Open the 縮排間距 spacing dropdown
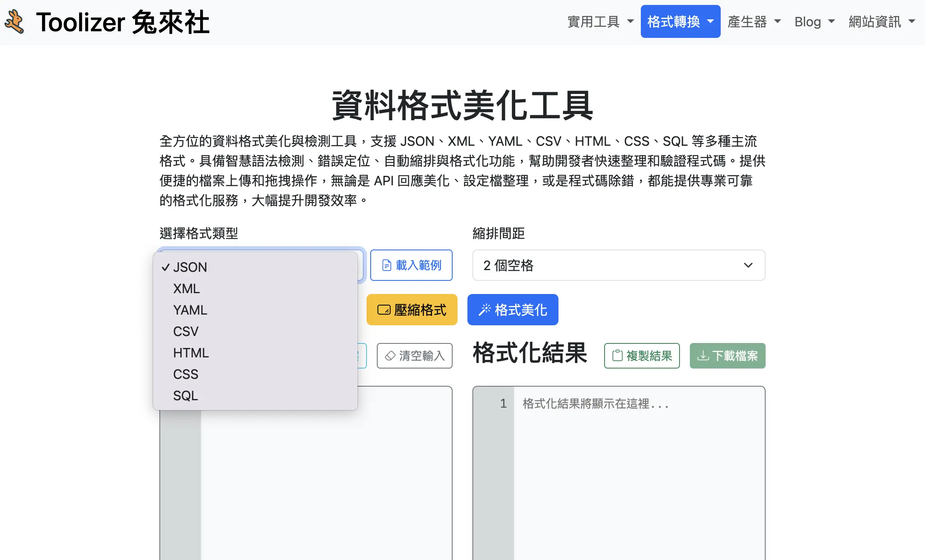The width and height of the screenshot is (925, 560). tap(619, 266)
